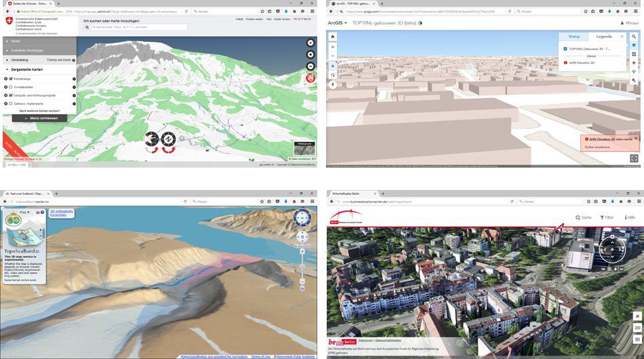Screen dimensions: 644x359
Task: Click Impressum link in Berlin atlas
Action: 365,341
